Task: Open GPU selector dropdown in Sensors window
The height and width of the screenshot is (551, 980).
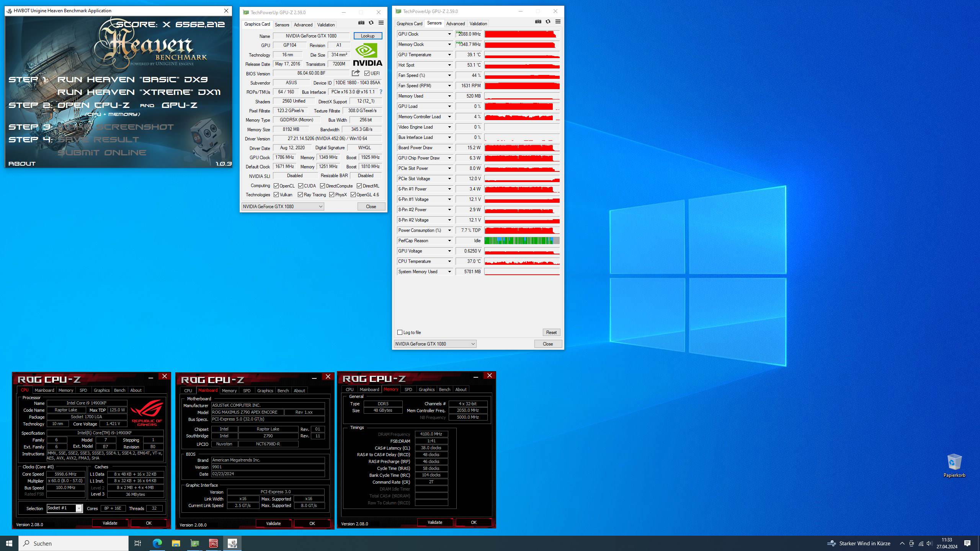Action: [435, 344]
